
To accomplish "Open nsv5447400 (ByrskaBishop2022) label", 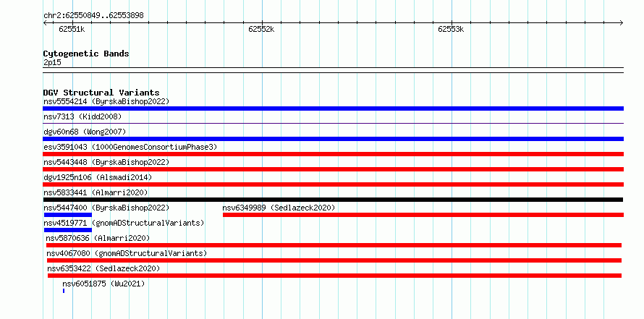I will (x=106, y=208).
